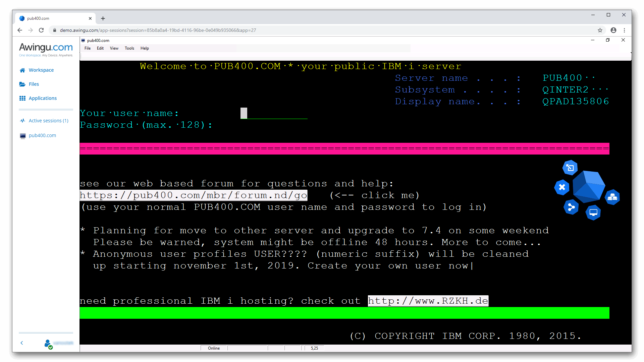View site security lock icon
The width and height of the screenshot is (644, 362).
pos(55,30)
